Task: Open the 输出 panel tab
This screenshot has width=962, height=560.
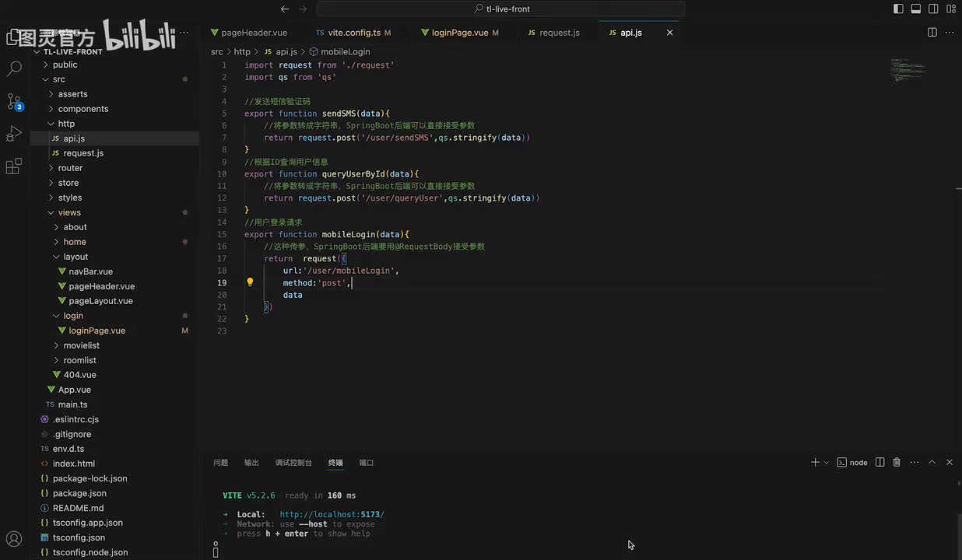Action: 251,462
